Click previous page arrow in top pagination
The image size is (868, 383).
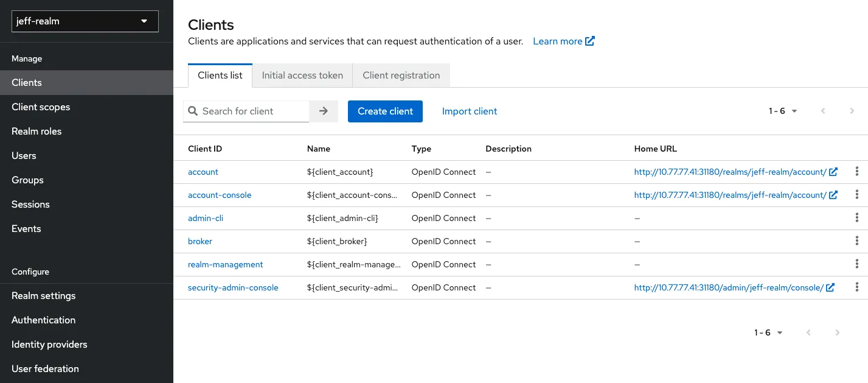pyautogui.click(x=823, y=111)
